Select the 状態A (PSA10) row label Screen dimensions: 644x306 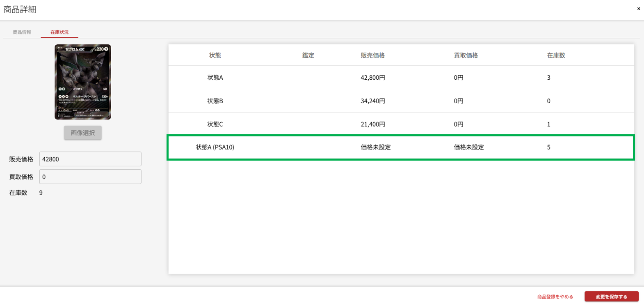(x=215, y=147)
